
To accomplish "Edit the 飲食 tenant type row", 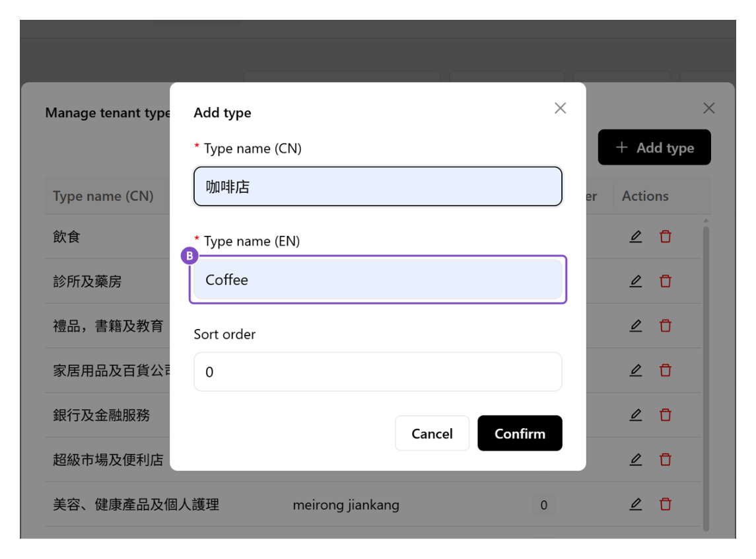I will pos(635,237).
